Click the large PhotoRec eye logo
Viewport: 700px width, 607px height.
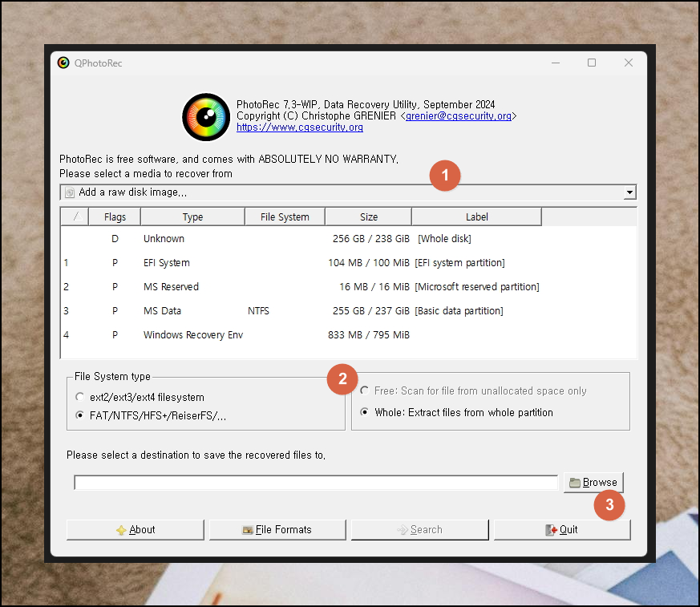(206, 117)
